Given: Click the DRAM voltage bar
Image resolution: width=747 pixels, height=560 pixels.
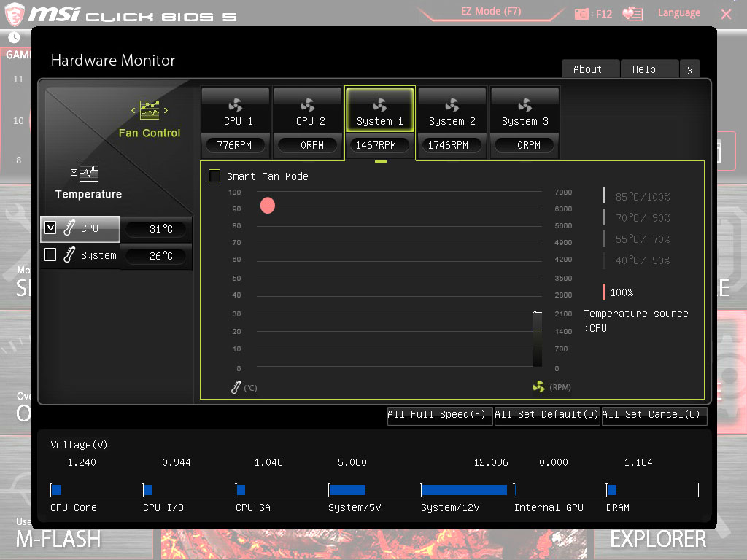Looking at the screenshot, I should pos(612,490).
